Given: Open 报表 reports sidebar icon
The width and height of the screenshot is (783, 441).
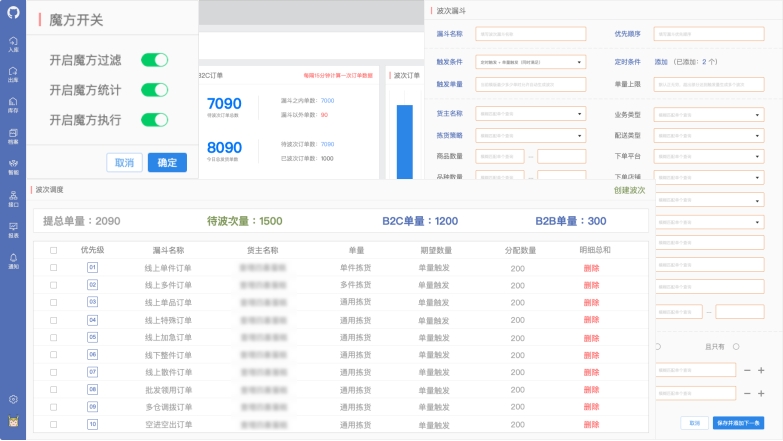Looking at the screenshot, I should tap(13, 229).
